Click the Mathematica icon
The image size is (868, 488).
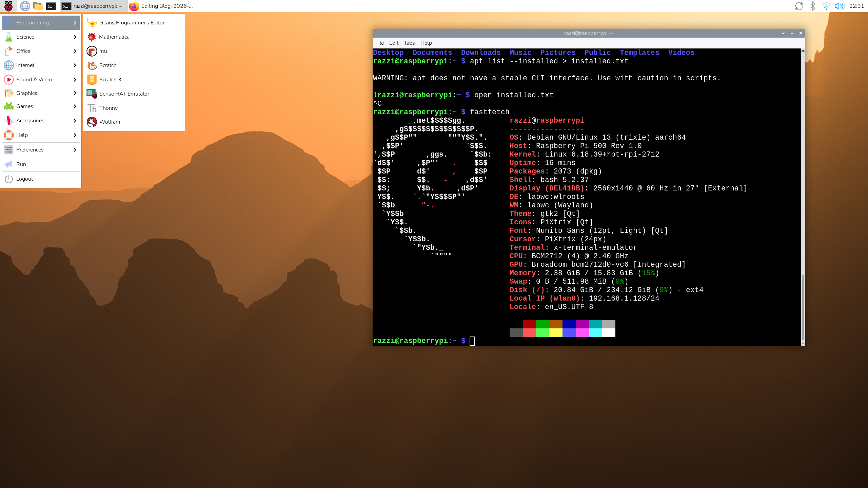click(92, 37)
